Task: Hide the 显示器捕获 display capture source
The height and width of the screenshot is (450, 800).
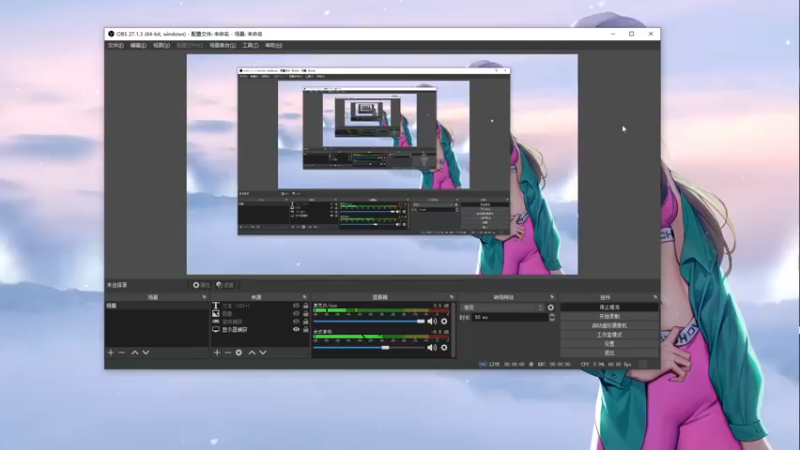Action: pos(296,330)
